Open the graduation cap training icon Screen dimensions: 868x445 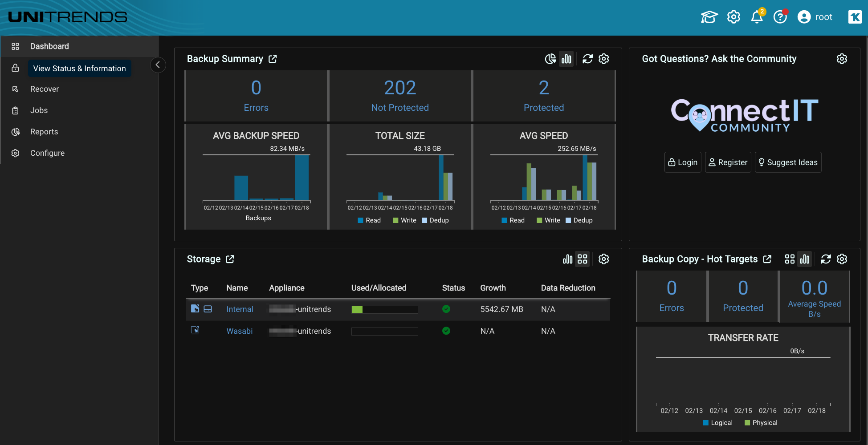point(709,17)
